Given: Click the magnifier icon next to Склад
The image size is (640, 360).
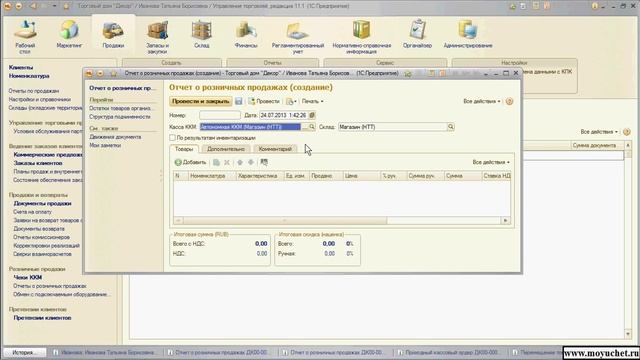Looking at the screenshot, I should point(451,127).
